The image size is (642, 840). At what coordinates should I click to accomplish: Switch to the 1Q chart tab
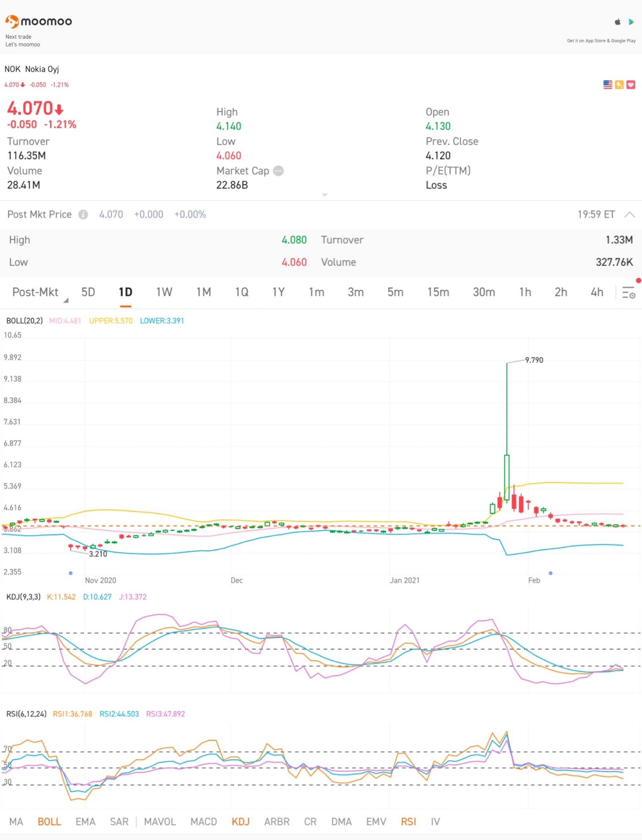pyautogui.click(x=242, y=292)
